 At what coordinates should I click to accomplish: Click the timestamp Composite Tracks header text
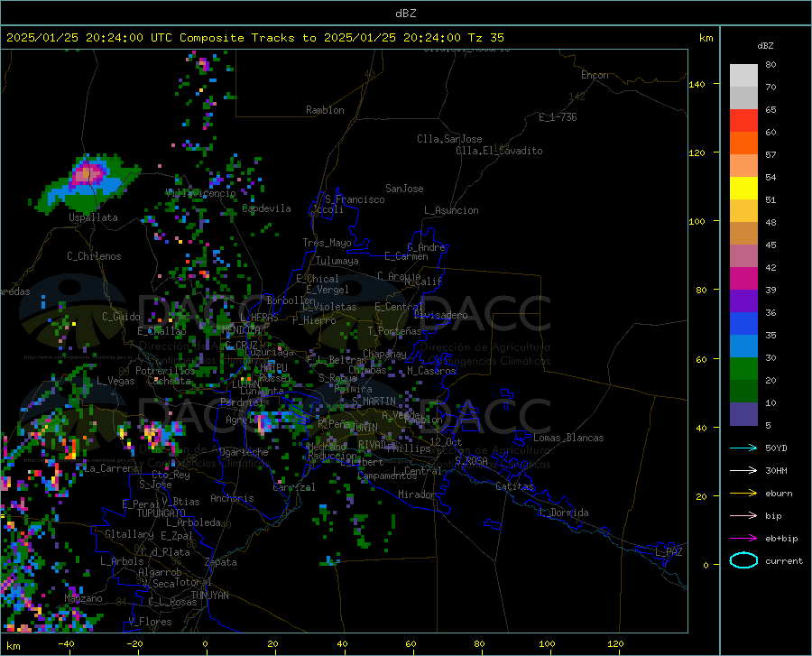coord(254,38)
